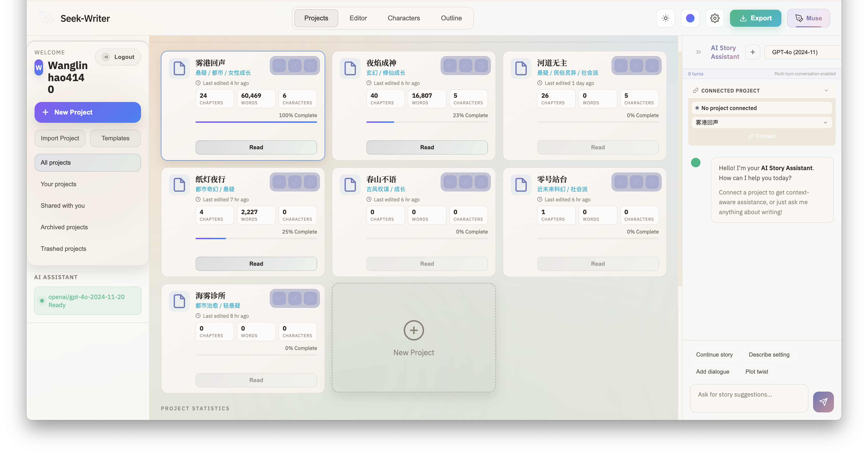The width and height of the screenshot is (868, 455).
Task: Open the 雾港回声 project select dropdown
Action: [762, 122]
